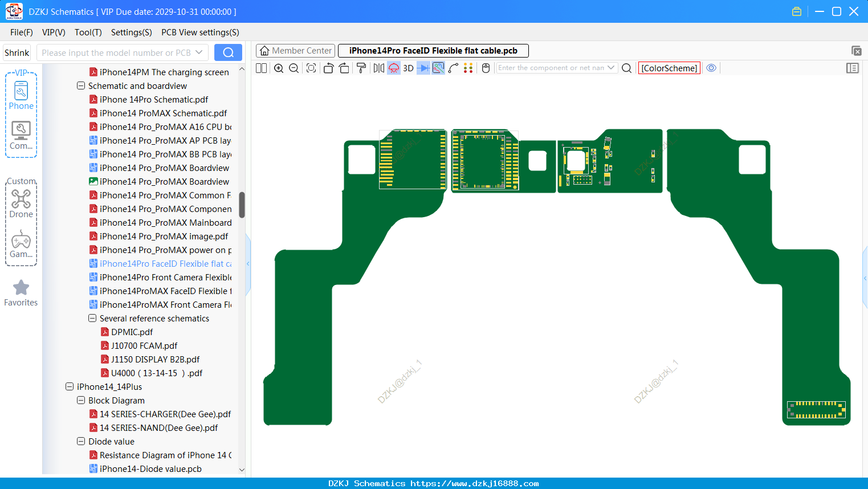The height and width of the screenshot is (489, 868).
Task: Select the Computer category icon
Action: click(x=21, y=136)
